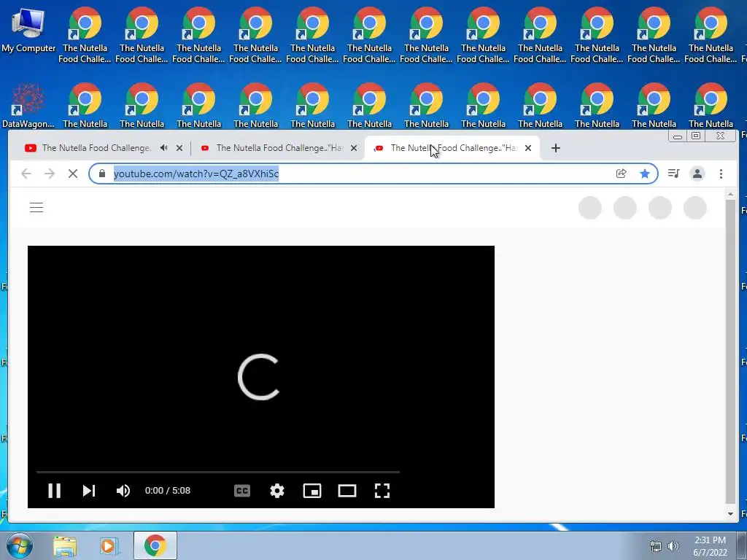Image resolution: width=747 pixels, height=560 pixels.
Task: Stop loading the current page
Action: 73,174
